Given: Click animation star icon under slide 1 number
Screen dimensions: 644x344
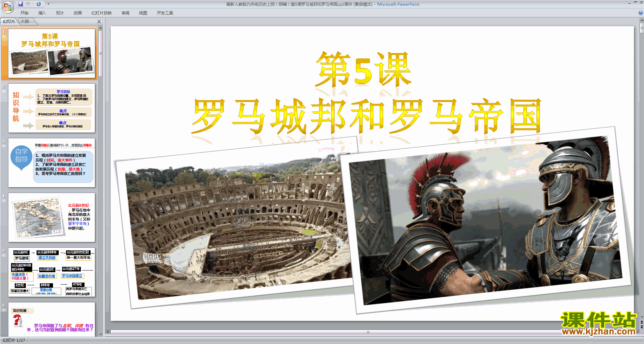Looking at the screenshot, I should tap(4, 37).
